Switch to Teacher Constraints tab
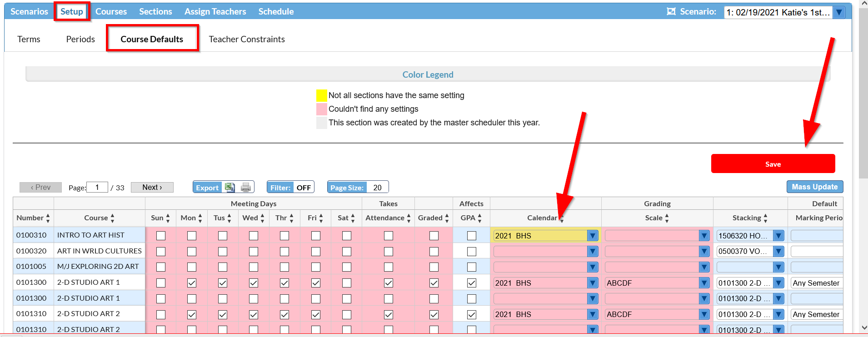The height and width of the screenshot is (337, 868). [x=247, y=39]
